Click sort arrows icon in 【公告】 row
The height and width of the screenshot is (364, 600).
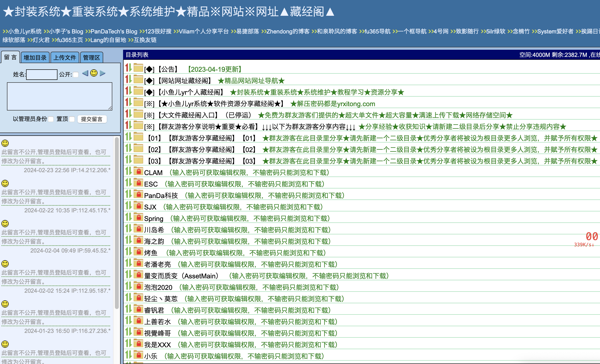(129, 67)
